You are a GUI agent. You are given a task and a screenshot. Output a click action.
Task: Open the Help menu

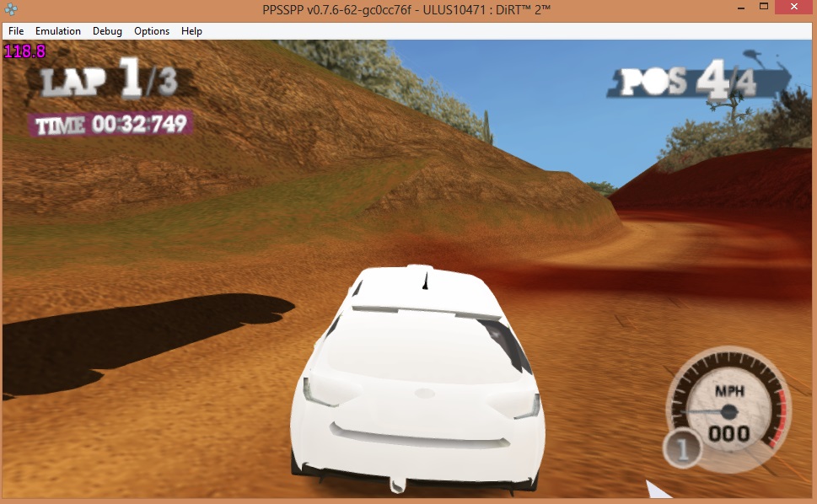coord(192,31)
